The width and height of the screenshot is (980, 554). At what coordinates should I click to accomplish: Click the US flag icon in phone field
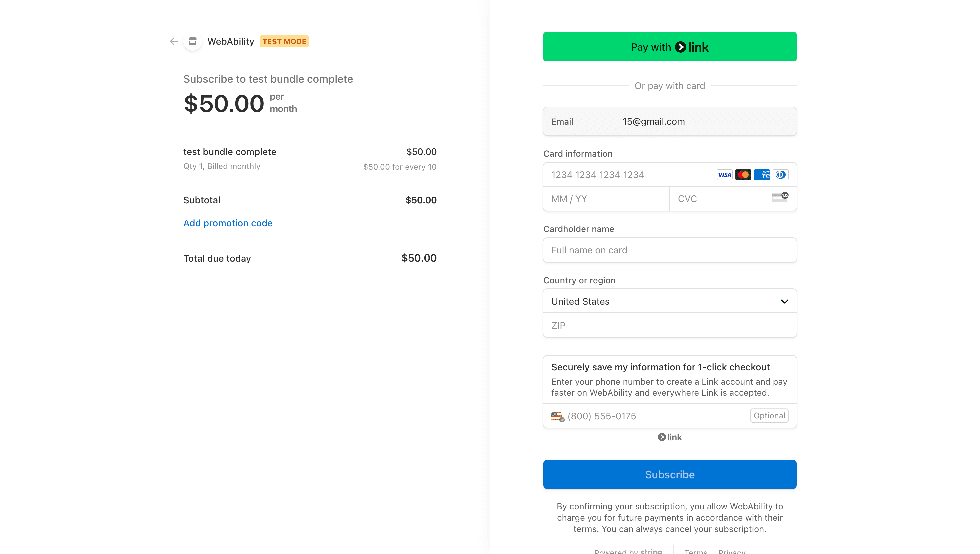tap(557, 415)
